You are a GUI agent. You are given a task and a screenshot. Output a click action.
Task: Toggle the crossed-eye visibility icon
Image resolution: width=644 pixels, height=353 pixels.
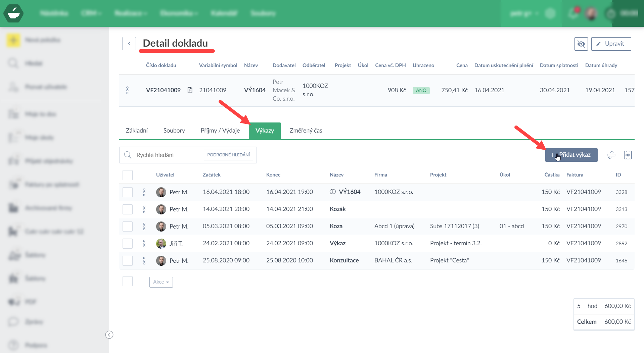[x=581, y=44]
